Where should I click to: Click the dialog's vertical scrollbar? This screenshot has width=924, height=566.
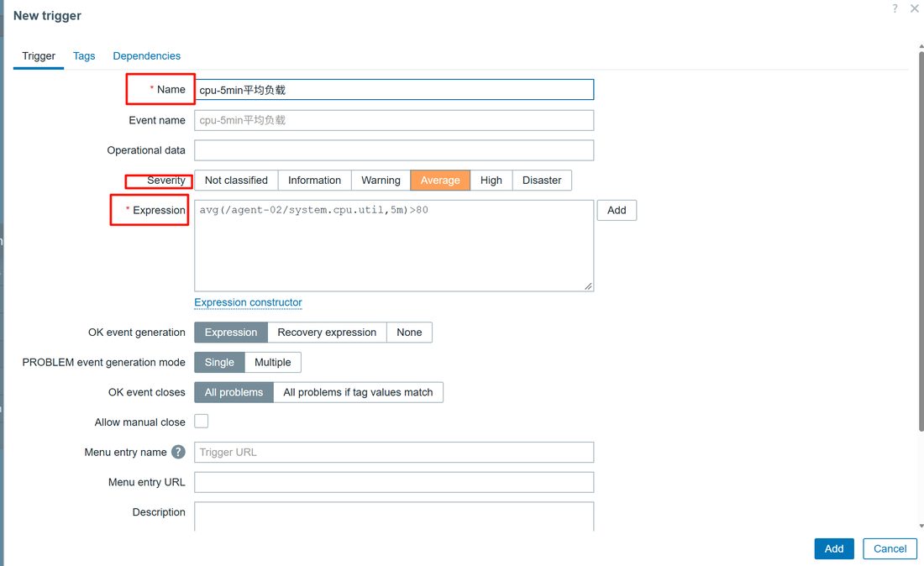[x=921, y=242]
